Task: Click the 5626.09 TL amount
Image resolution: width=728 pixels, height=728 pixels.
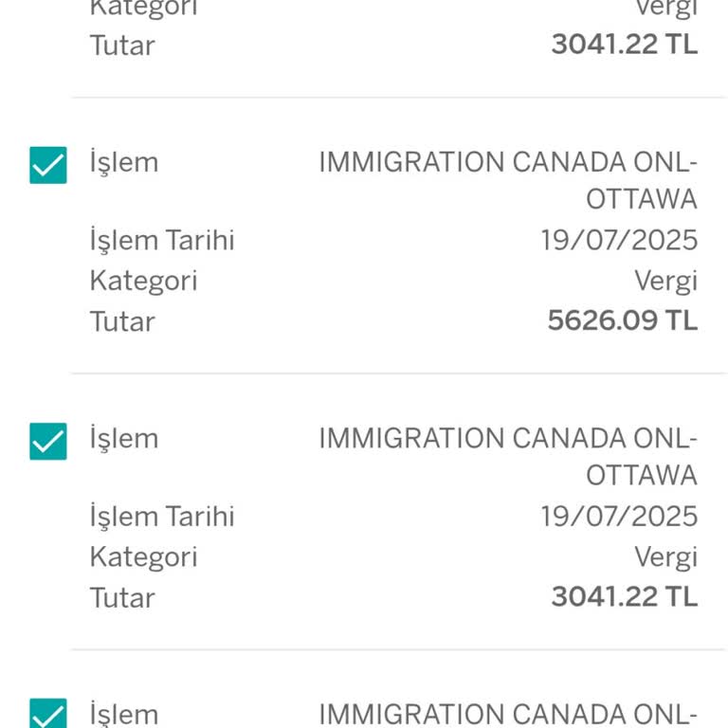Action: [x=622, y=320]
